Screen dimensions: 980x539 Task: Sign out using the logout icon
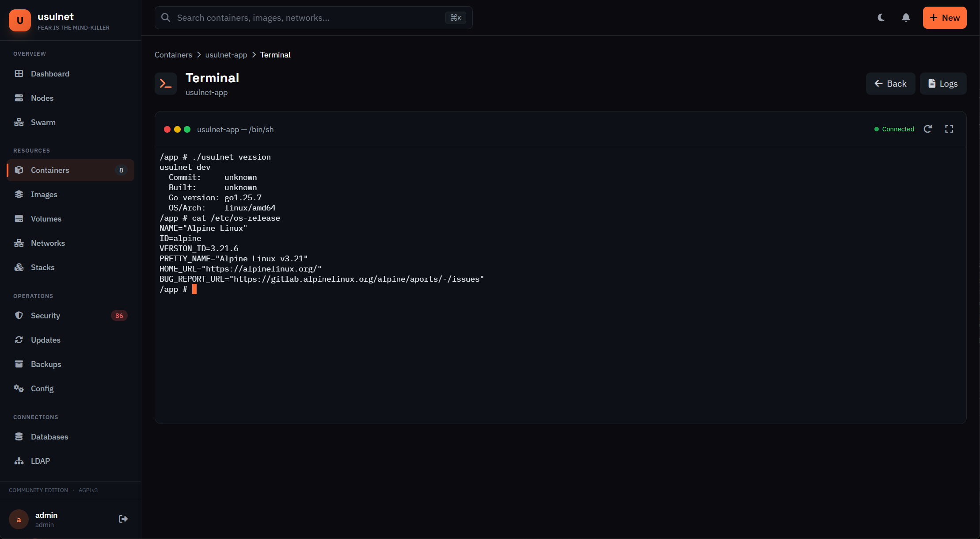123,519
